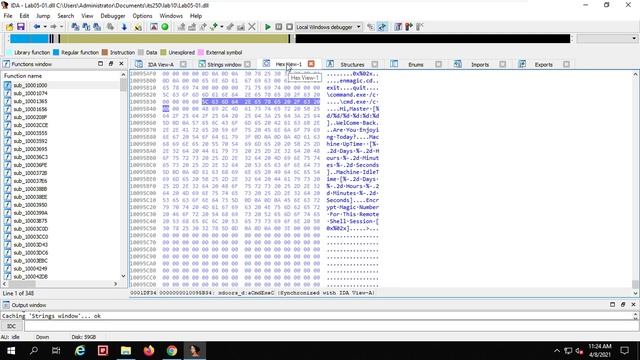Click the first binoculars search toolbar icon

[75, 27]
